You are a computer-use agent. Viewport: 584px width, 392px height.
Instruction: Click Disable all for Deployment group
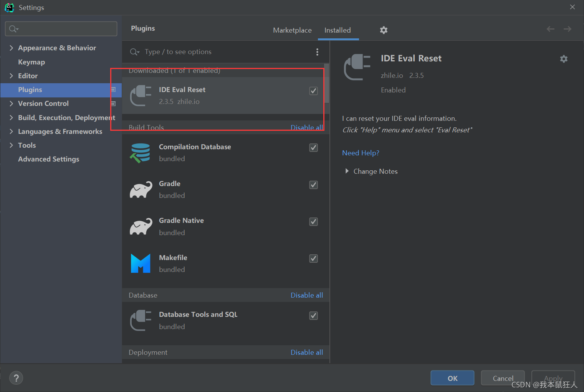pos(307,352)
